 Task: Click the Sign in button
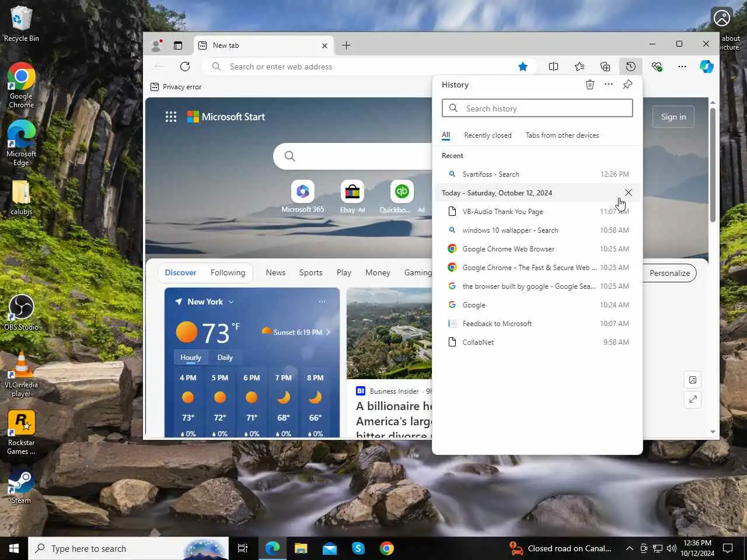coord(673,117)
